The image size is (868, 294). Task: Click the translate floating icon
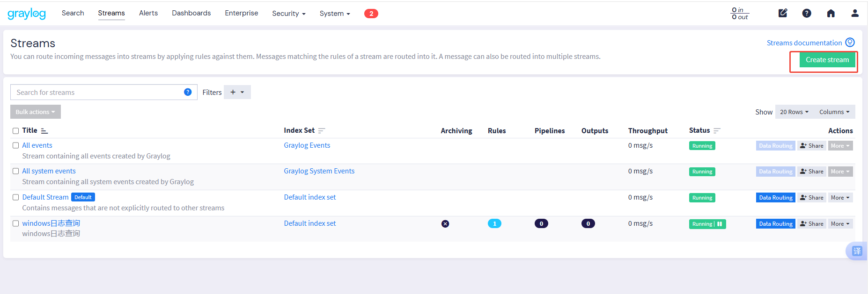click(x=857, y=251)
